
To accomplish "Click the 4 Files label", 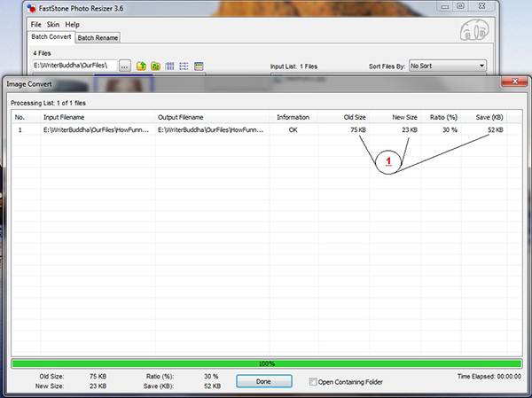I will click(42, 53).
